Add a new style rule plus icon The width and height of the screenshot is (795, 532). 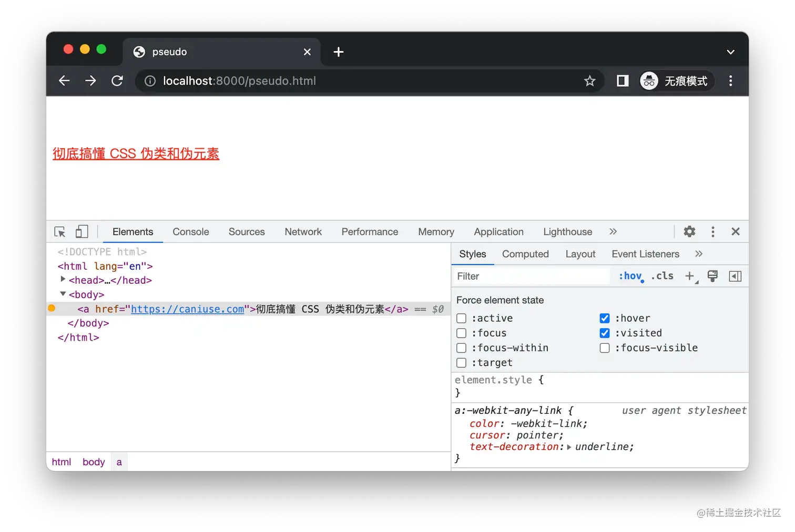point(690,276)
